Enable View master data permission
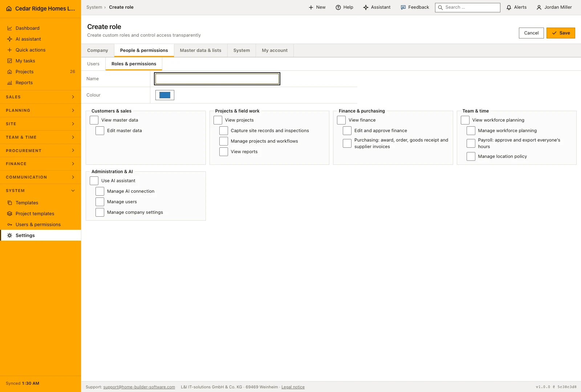Image resolution: width=581 pixels, height=392 pixels. point(94,120)
